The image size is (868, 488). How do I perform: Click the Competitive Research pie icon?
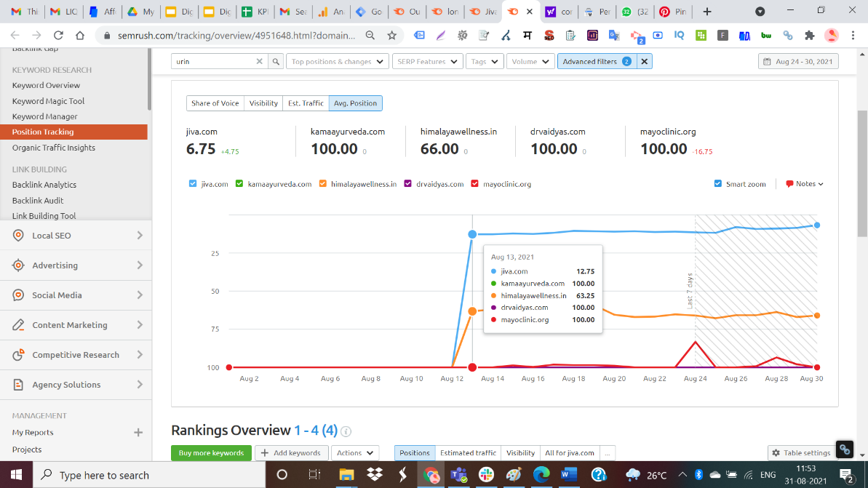click(18, 355)
